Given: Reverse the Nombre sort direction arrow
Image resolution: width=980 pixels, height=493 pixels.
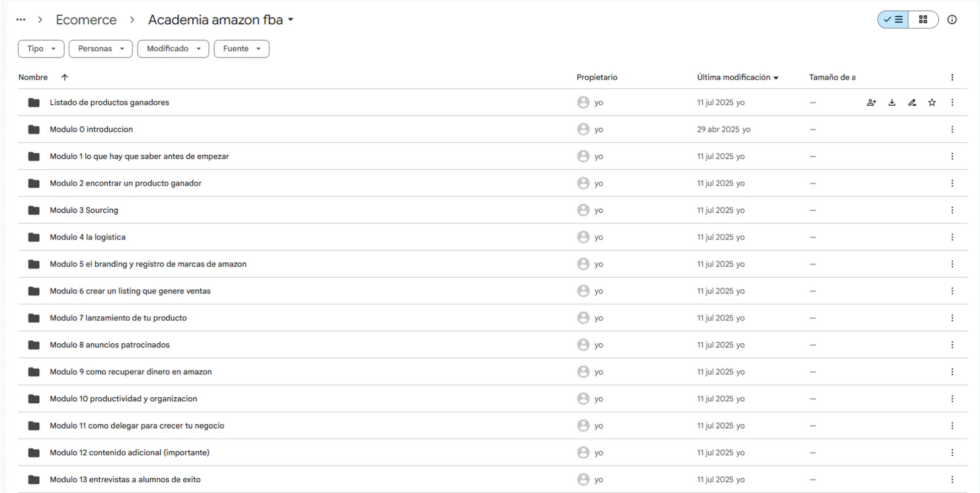Looking at the screenshot, I should point(64,77).
